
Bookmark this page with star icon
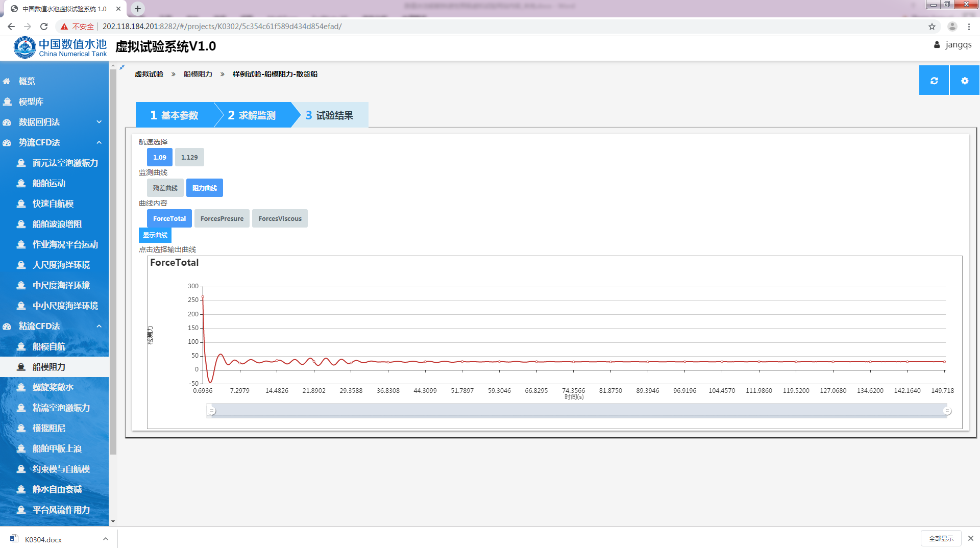[x=932, y=27]
